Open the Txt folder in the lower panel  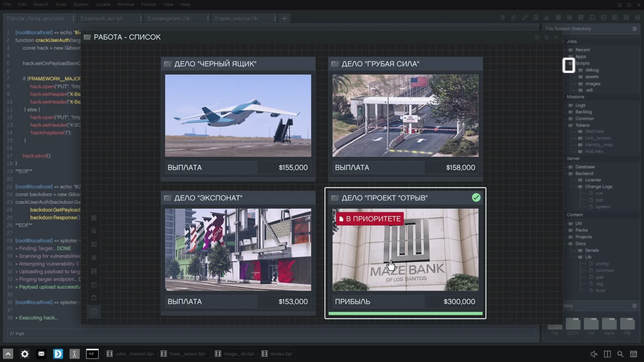[591, 326]
